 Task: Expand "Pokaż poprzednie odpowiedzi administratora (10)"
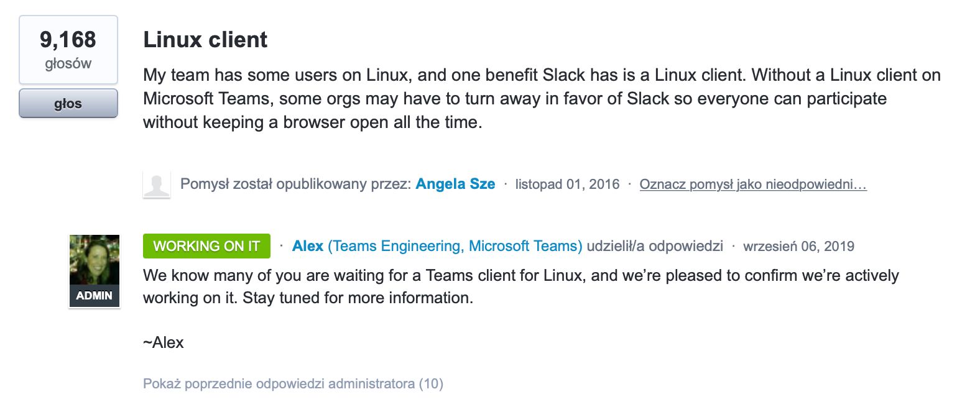point(293,383)
